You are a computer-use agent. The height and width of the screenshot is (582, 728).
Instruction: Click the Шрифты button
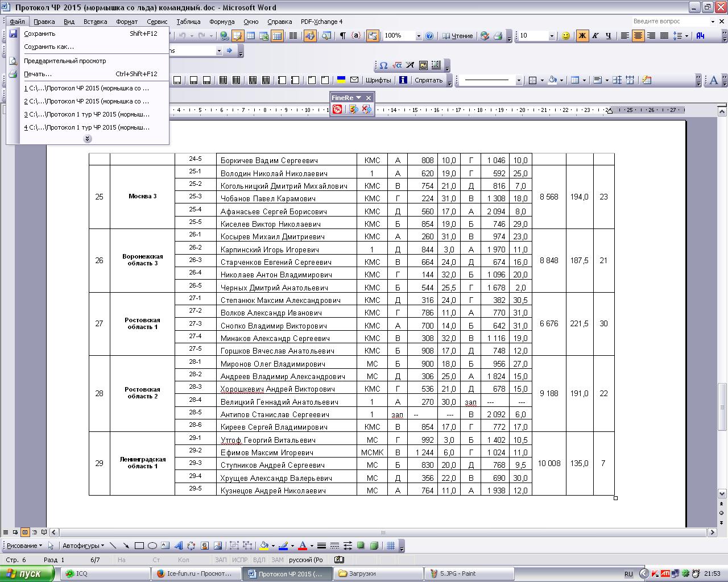[378, 80]
